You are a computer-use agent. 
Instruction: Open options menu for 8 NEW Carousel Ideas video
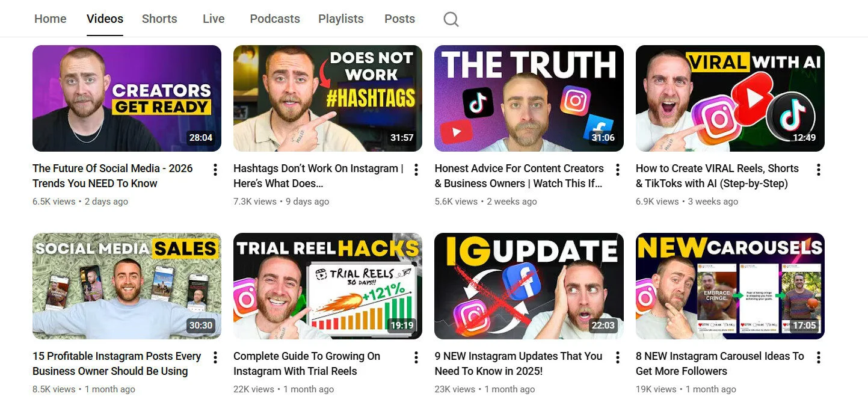tap(818, 357)
